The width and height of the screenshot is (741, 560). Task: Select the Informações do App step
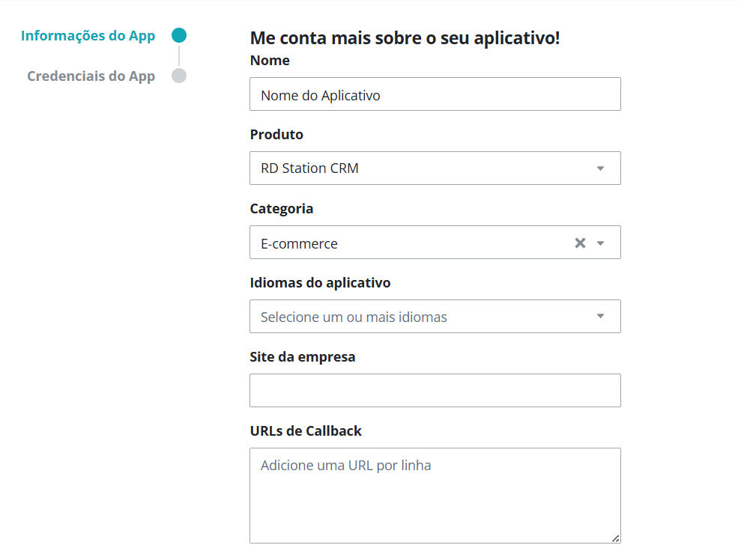point(88,36)
